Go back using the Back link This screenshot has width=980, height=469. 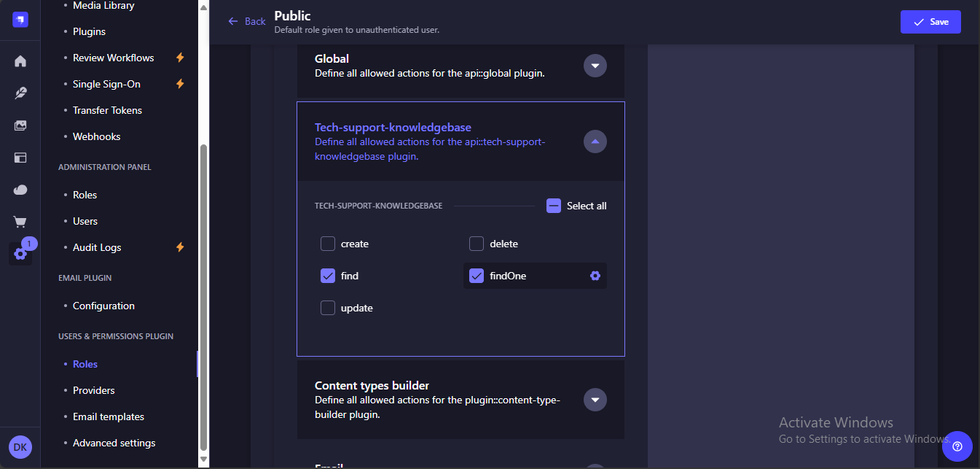click(247, 22)
